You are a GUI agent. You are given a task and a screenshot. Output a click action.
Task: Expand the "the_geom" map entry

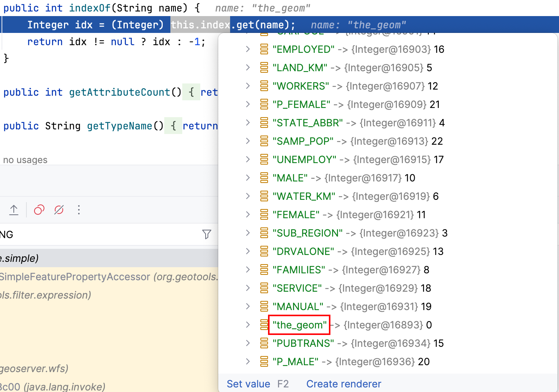coord(248,325)
